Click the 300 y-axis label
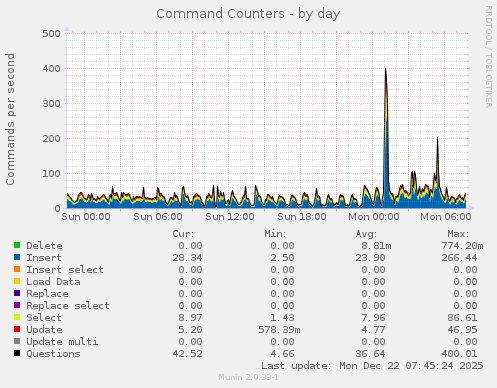 [x=51, y=104]
